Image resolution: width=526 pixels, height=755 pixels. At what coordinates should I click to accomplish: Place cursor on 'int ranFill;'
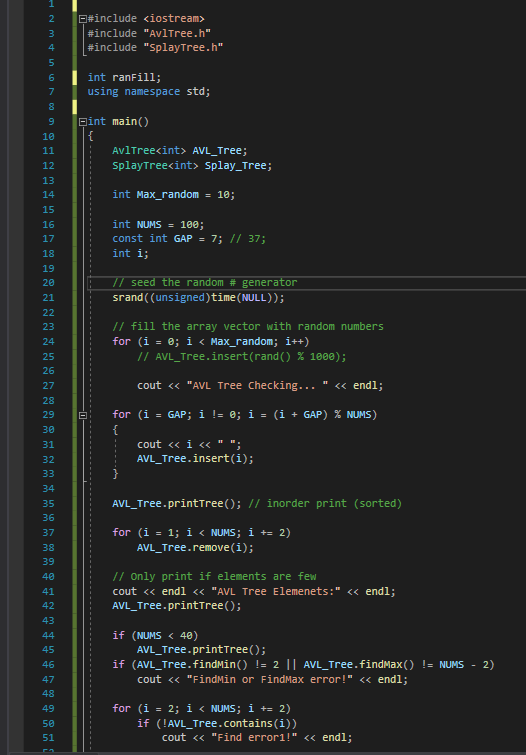(124, 77)
